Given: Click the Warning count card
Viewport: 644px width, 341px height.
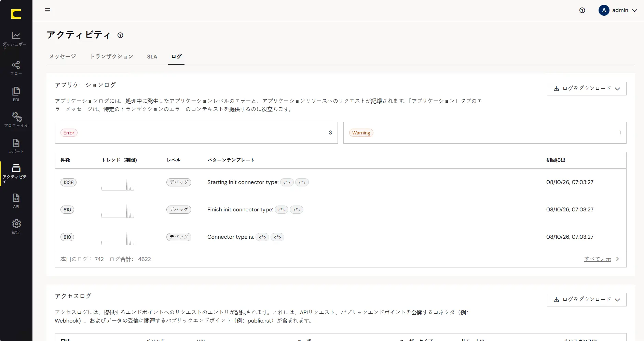Looking at the screenshot, I should (485, 133).
